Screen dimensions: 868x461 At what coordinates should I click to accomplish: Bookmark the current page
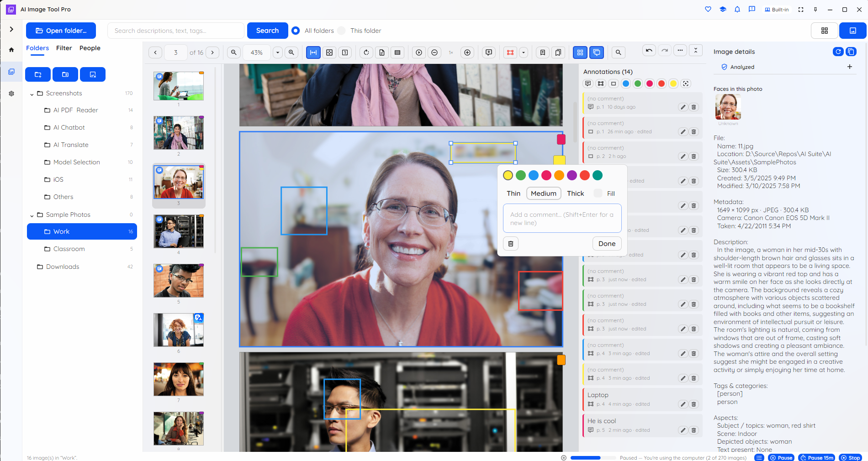543,52
